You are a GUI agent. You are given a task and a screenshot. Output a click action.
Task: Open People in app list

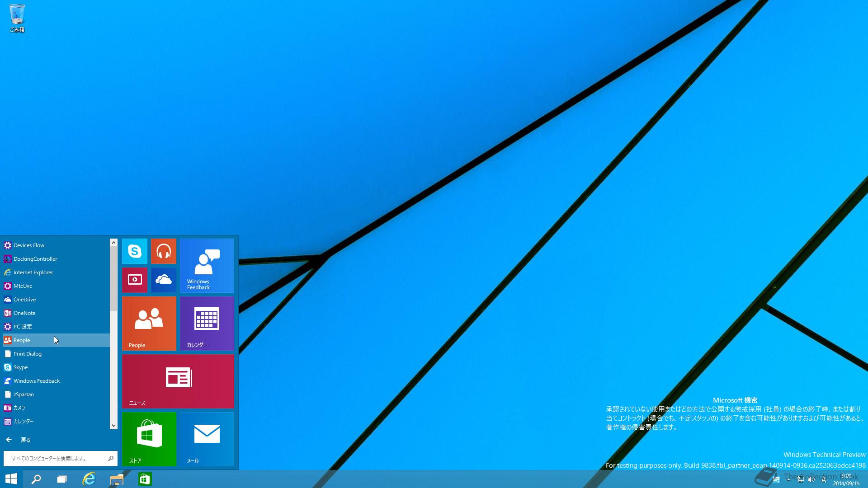(56, 340)
